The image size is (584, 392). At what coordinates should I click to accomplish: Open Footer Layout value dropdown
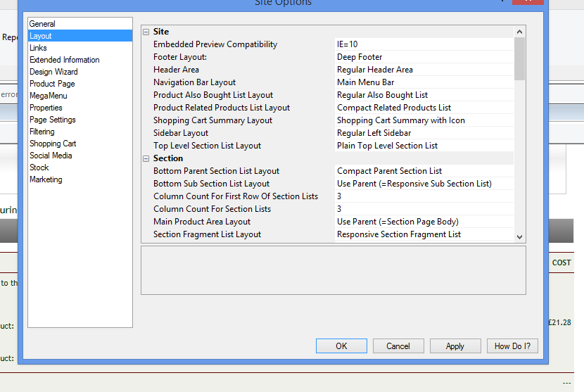coord(424,57)
